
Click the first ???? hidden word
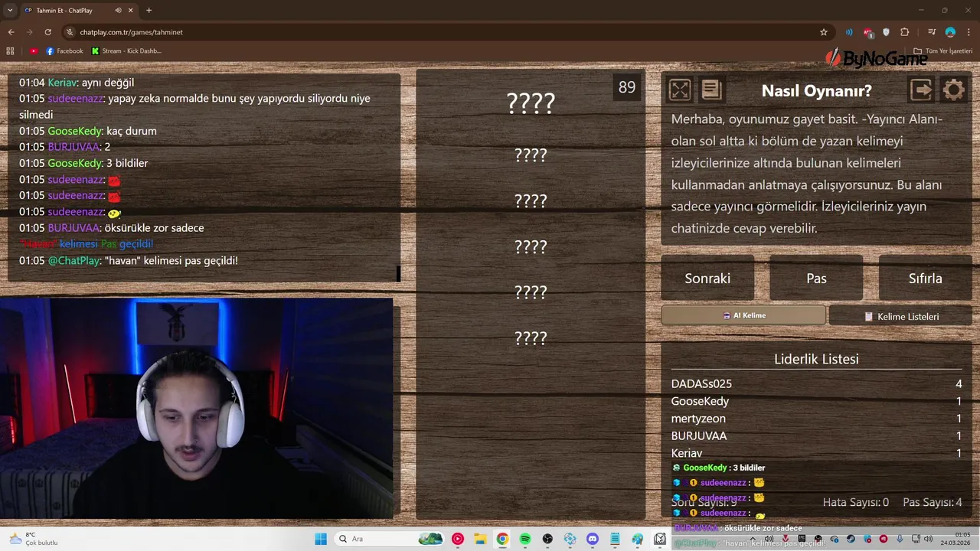(x=531, y=103)
